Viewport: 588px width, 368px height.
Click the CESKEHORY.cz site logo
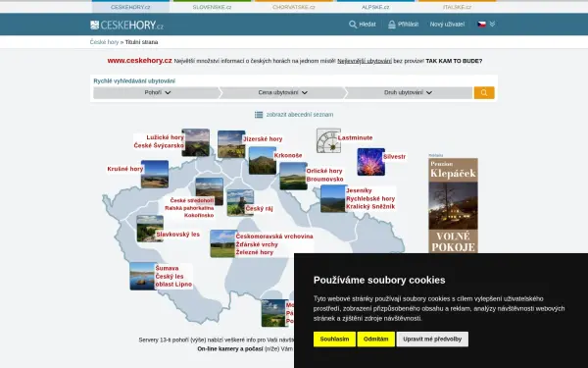point(126,26)
